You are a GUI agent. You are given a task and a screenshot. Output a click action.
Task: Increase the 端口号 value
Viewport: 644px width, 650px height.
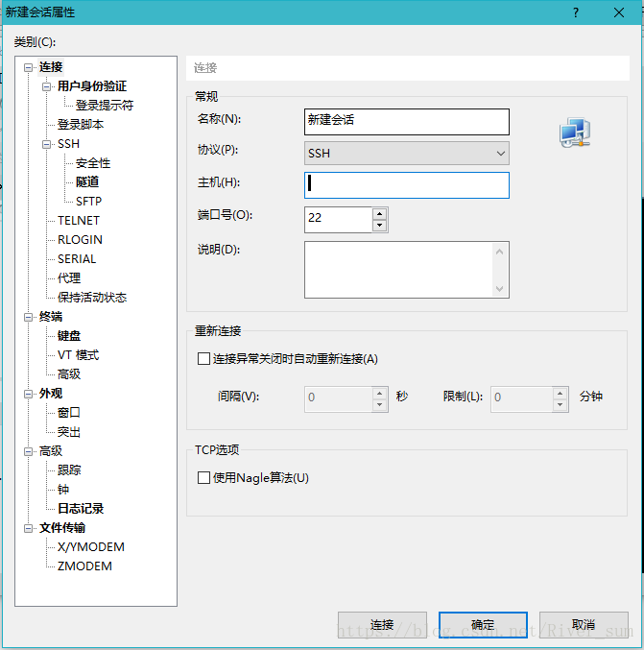[x=380, y=214]
